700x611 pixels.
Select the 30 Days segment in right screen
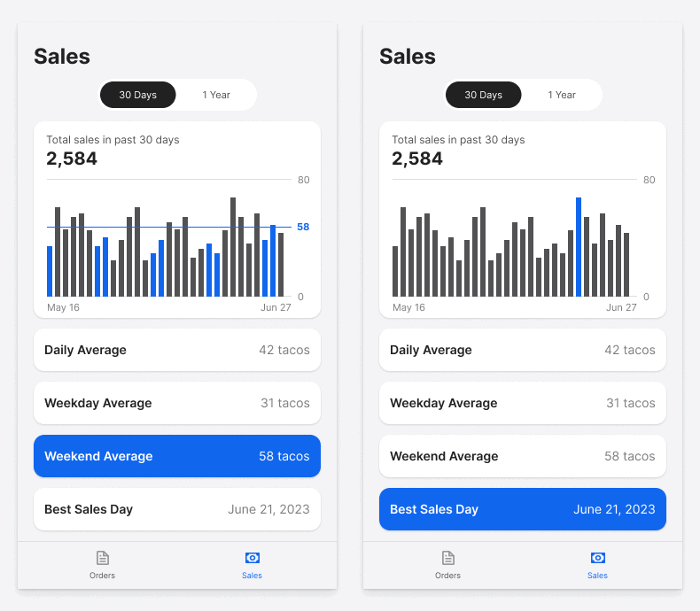pos(484,95)
